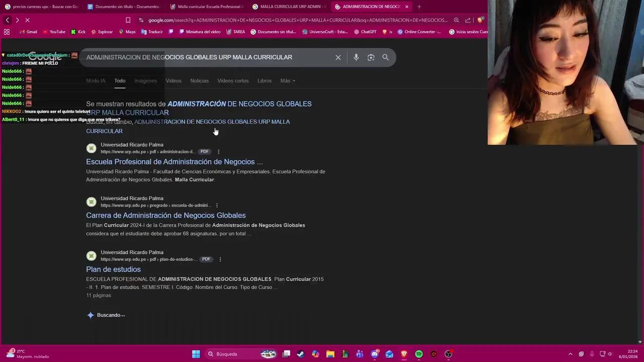
Task: Open Carrera de Administración de Negocios Globales result
Action: click(x=166, y=215)
